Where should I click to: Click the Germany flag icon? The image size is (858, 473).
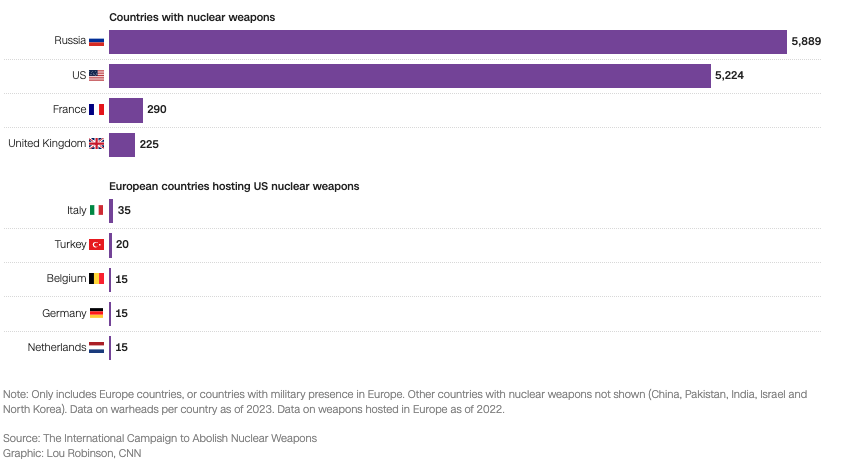point(96,313)
